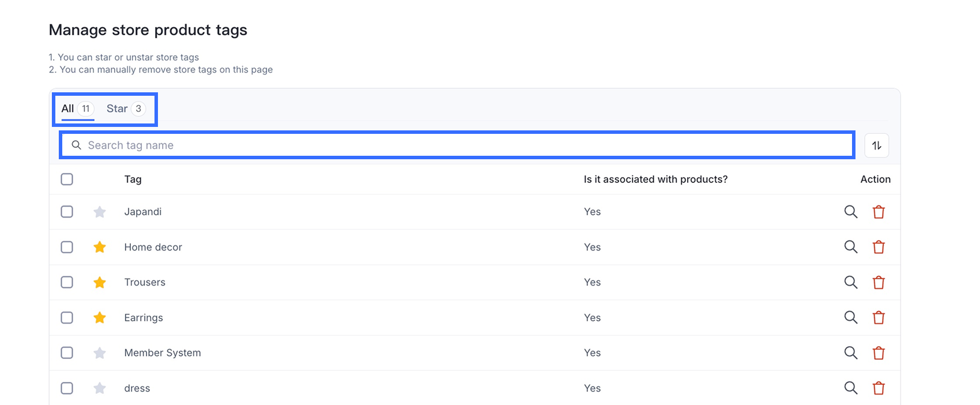This screenshot has height=405, width=980.
Task: Delete the Trousers tag
Action: click(879, 283)
